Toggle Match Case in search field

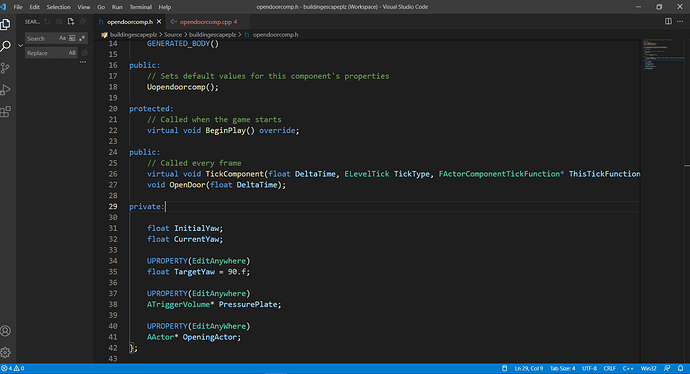coord(62,38)
